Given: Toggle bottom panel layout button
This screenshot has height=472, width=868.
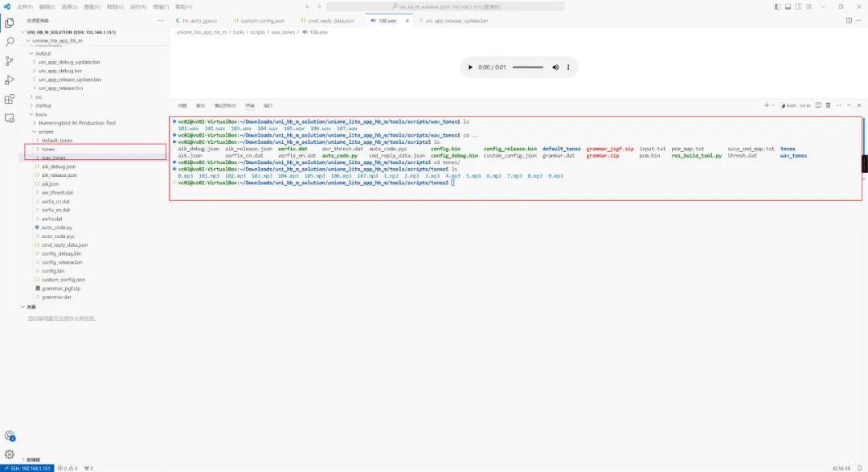Looking at the screenshot, I should [788, 6].
